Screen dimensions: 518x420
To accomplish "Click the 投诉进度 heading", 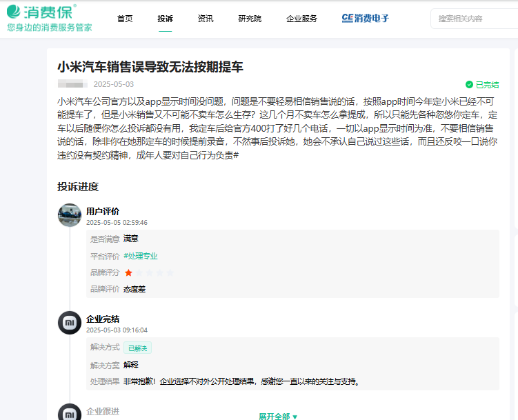I will click(x=78, y=187).
